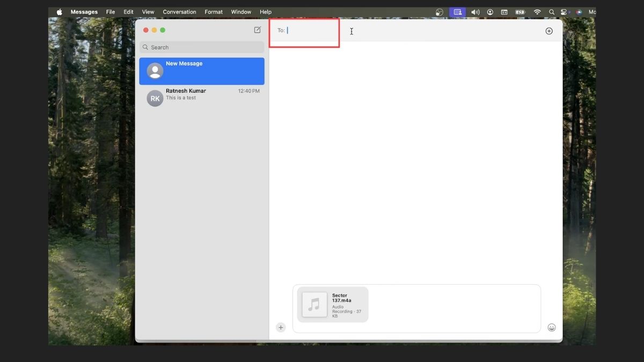The height and width of the screenshot is (362, 644).
Task: Open the sound volume menu bar icon
Action: 475,12
